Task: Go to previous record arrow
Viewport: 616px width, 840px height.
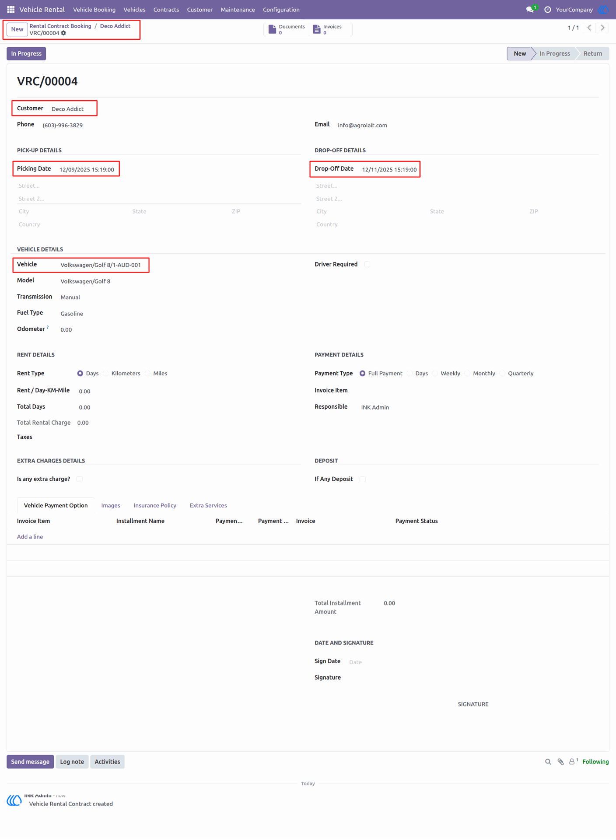Action: (589, 28)
